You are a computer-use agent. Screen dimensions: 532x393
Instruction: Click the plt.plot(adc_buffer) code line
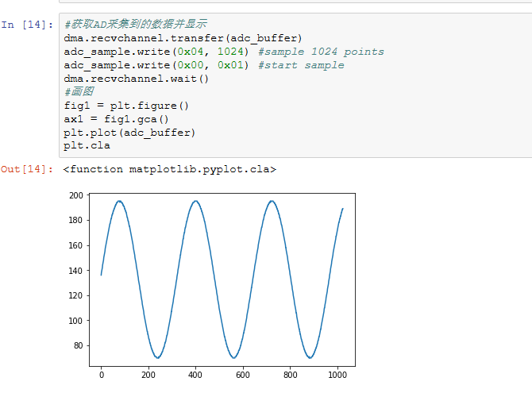tap(129, 133)
